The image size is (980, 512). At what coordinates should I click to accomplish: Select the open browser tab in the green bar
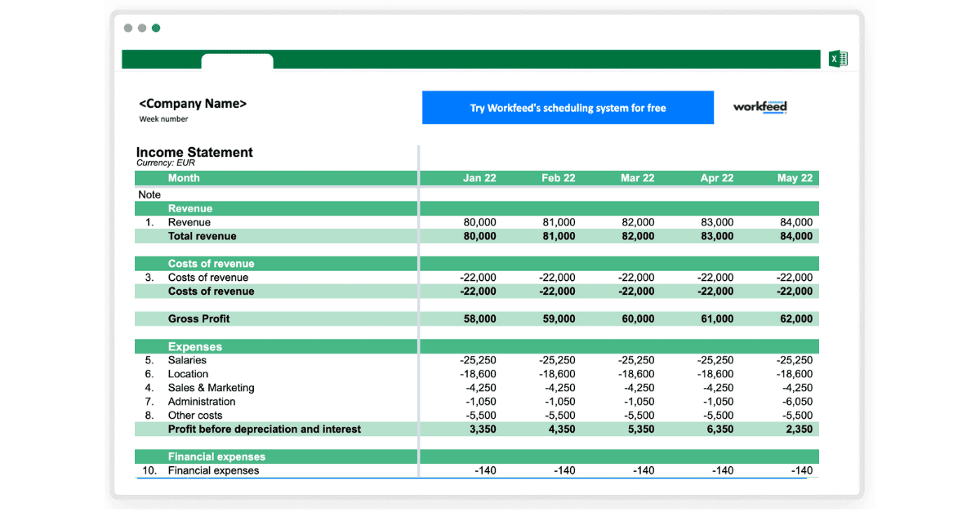point(237,64)
